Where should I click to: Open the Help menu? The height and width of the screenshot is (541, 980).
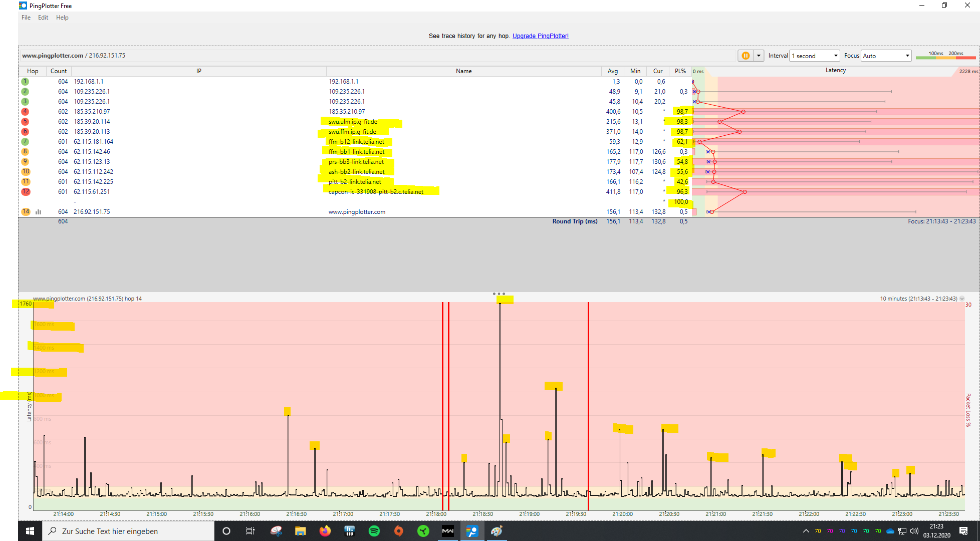[62, 18]
